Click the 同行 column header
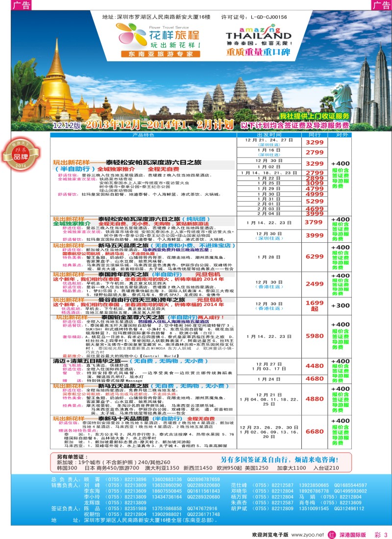This screenshot has width=392, height=539. click(315, 135)
